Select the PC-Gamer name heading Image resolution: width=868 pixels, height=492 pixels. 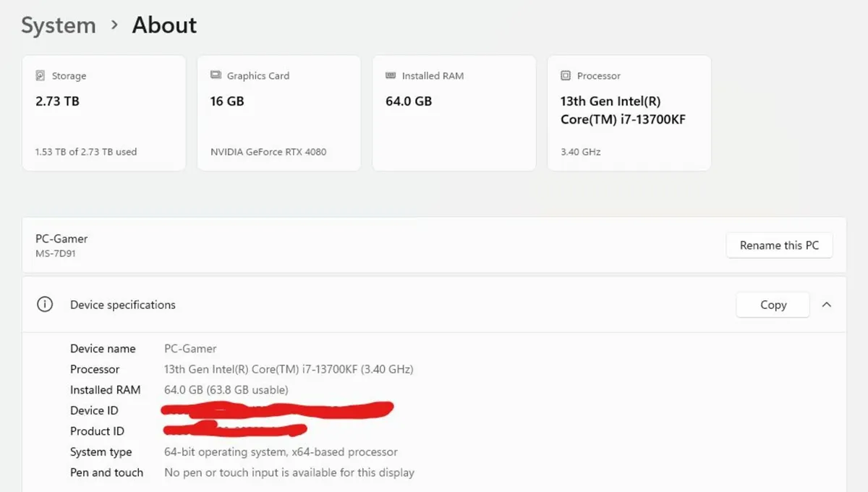[61, 239]
